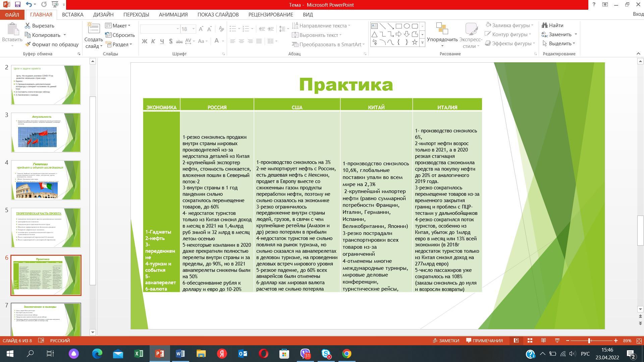The width and height of the screenshot is (644, 362).
Task: Open Reading view from status bar
Action: pyautogui.click(x=543, y=341)
